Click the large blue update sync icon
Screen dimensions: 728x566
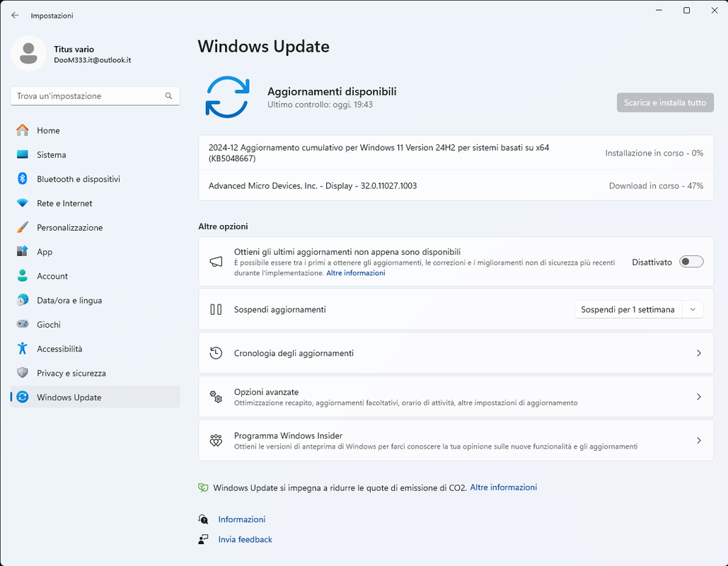point(228,97)
